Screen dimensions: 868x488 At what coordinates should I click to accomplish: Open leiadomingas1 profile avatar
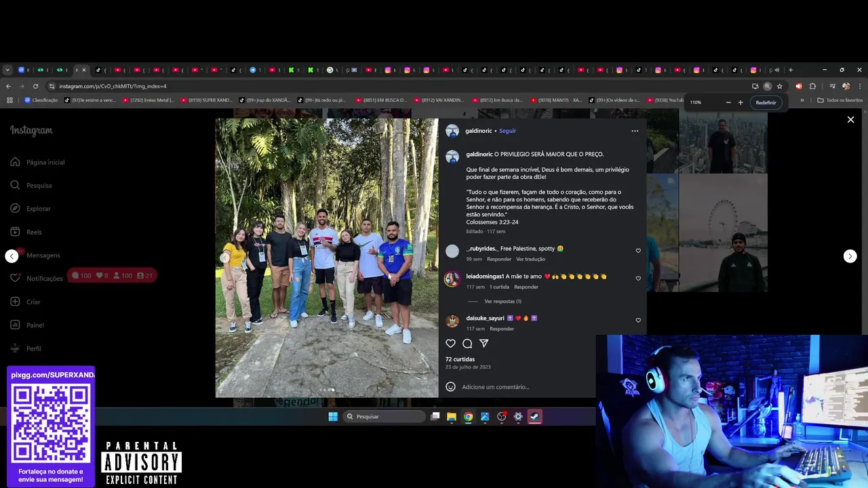point(452,279)
